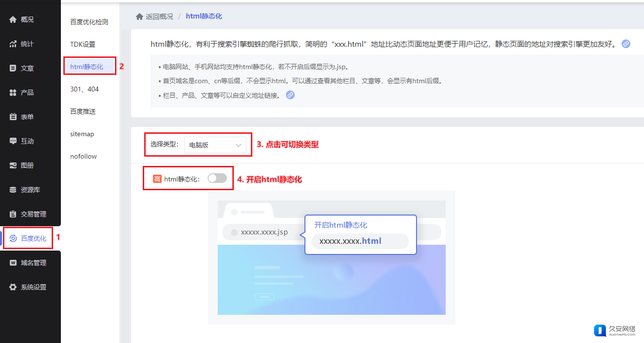The height and width of the screenshot is (343, 644).
Task: Open the 选择类型 电脑版 dropdown
Action: click(x=215, y=144)
